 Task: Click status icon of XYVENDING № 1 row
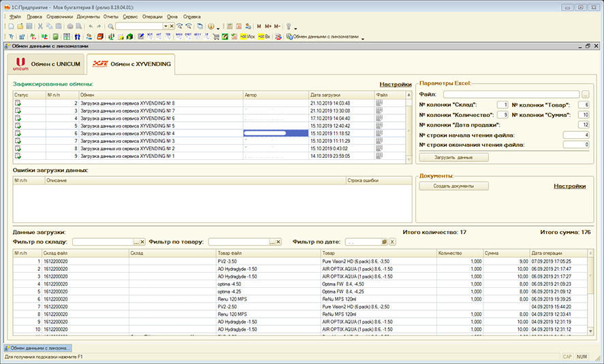pos(18,156)
